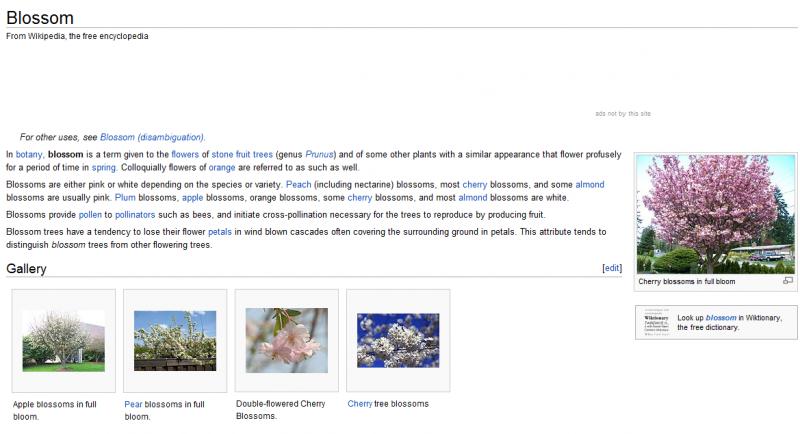Open the spring link
Viewport: 800px width, 434px height.
pyautogui.click(x=104, y=167)
